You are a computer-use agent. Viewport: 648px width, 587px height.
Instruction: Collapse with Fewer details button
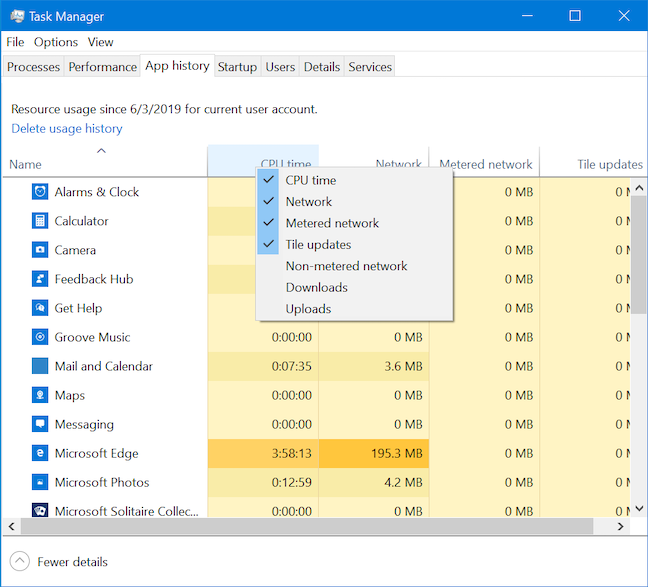click(59, 561)
